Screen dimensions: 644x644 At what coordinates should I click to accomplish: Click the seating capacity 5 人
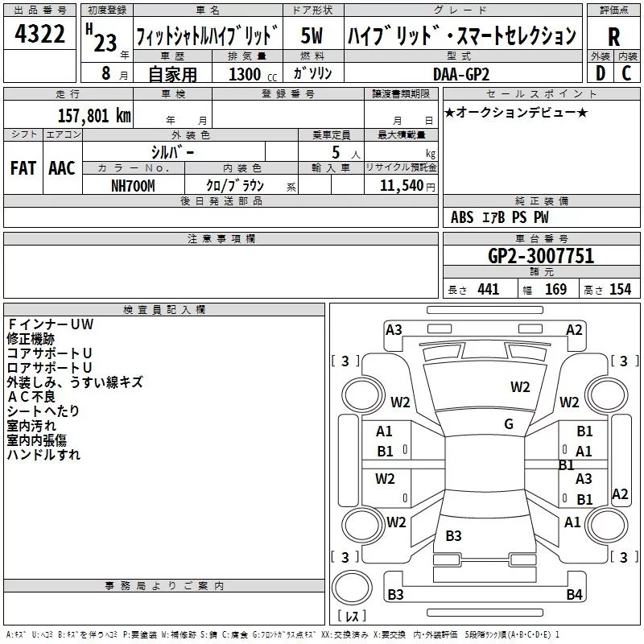(345, 153)
